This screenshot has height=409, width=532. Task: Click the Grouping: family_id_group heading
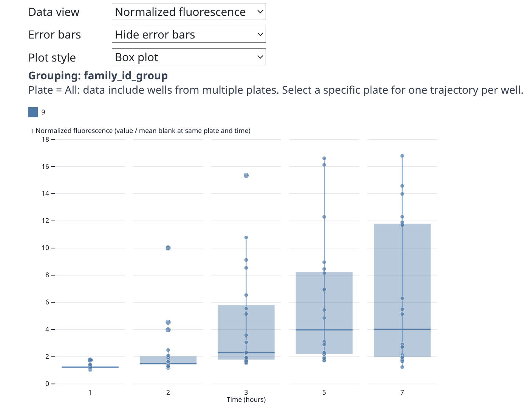click(98, 76)
